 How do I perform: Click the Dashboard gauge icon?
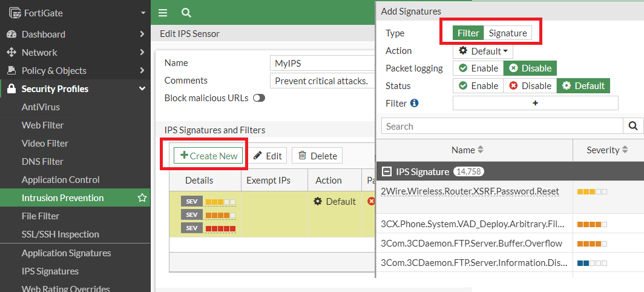tap(11, 34)
